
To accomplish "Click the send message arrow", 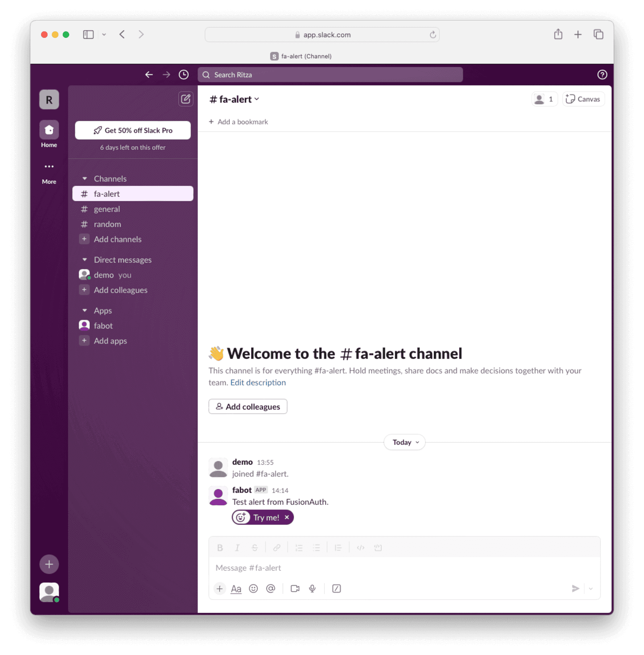I will (x=575, y=589).
